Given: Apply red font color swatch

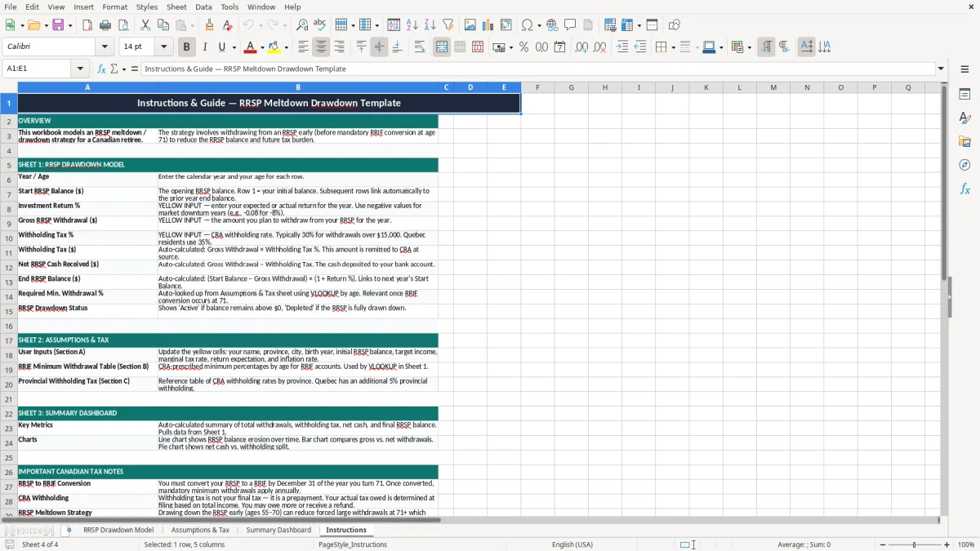Looking at the screenshot, I should pyautogui.click(x=250, y=47).
